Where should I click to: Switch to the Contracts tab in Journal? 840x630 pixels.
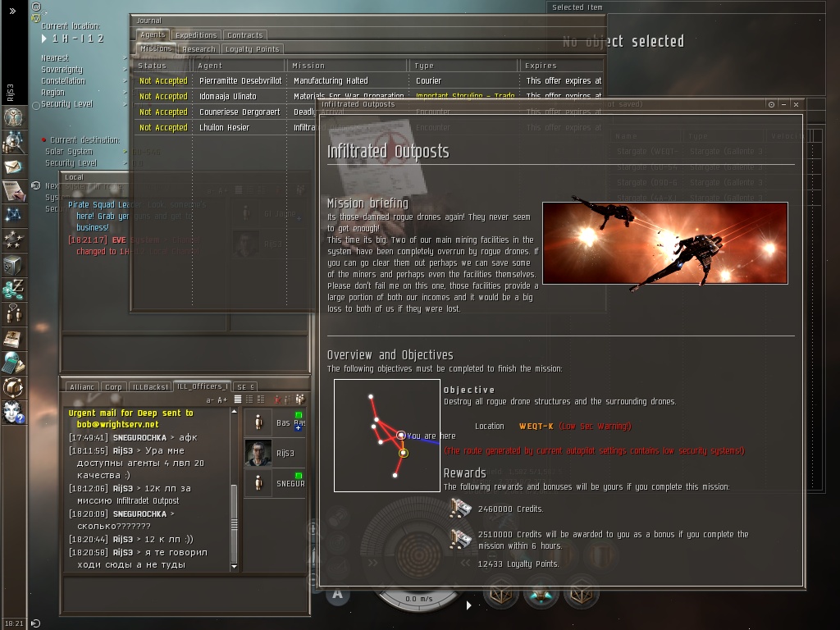click(x=245, y=35)
